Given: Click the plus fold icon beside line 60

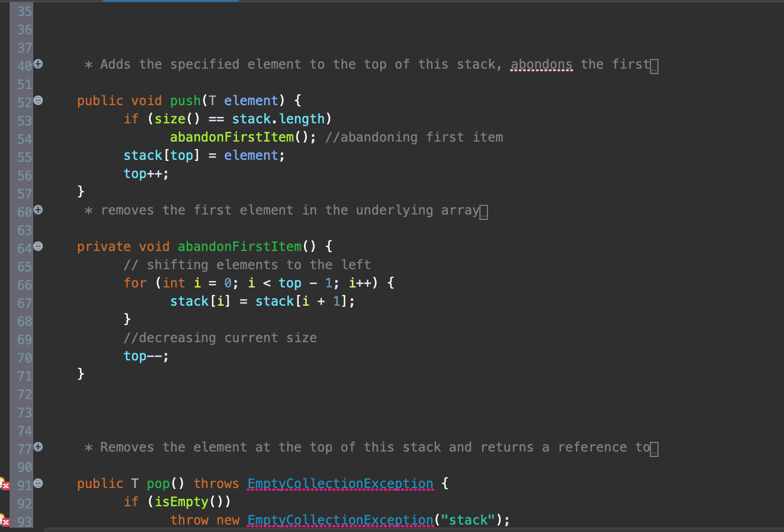Looking at the screenshot, I should [38, 209].
